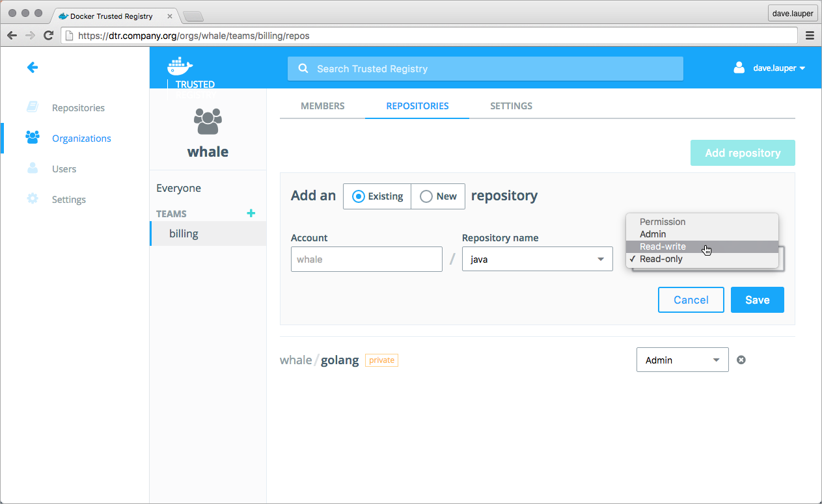822x504 pixels.
Task: Click the blue back arrow icon
Action: pyautogui.click(x=32, y=67)
